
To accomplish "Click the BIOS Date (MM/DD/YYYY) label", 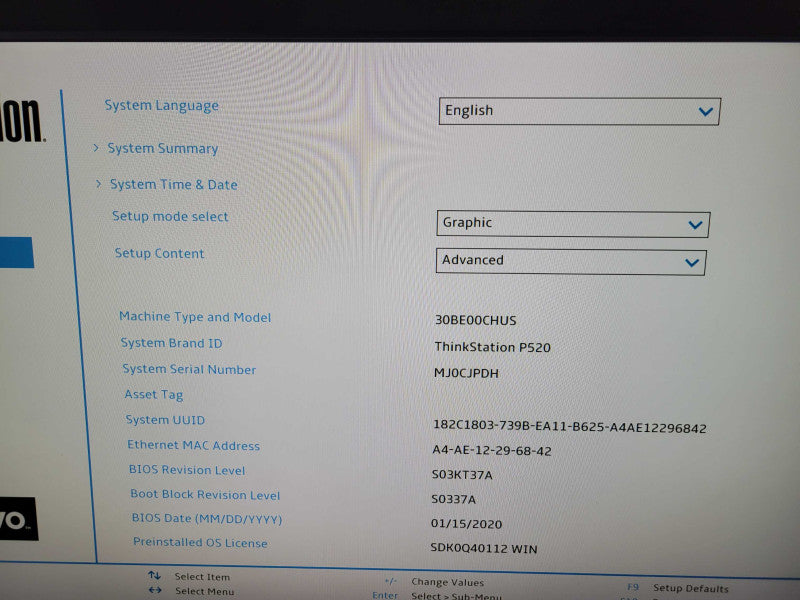I will (x=207, y=519).
